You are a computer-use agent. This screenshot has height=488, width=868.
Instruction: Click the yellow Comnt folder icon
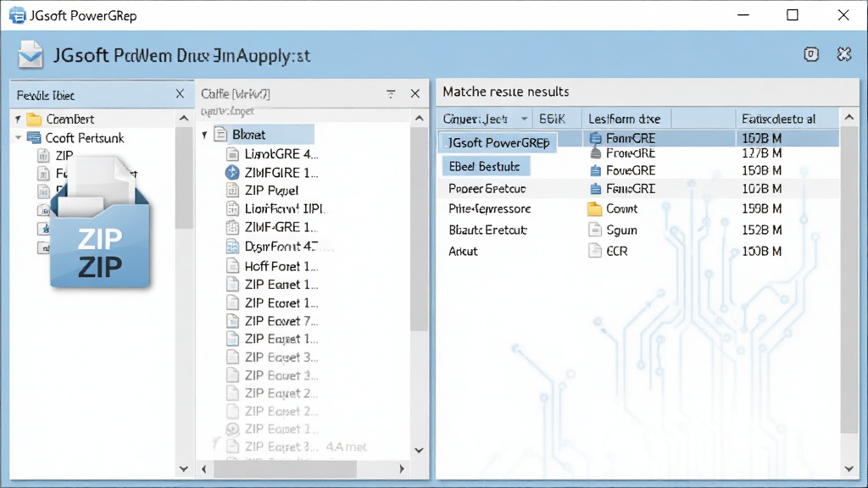click(x=594, y=209)
